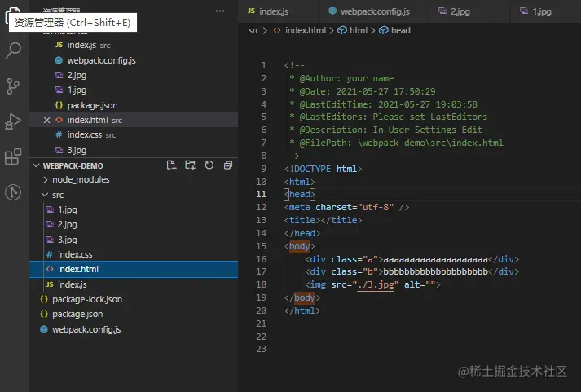Click the @FilePath comment line
The height and width of the screenshot is (392, 581).
(396, 143)
